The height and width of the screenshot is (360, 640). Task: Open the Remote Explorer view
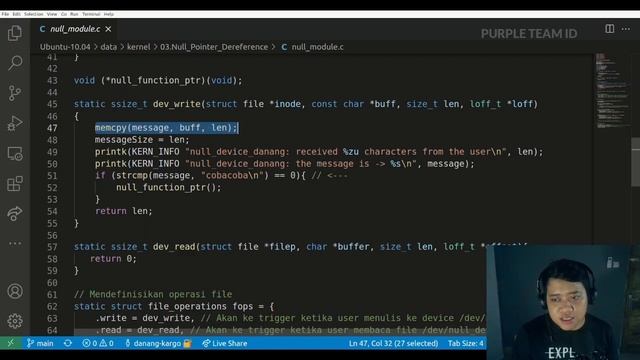(x=15, y=153)
